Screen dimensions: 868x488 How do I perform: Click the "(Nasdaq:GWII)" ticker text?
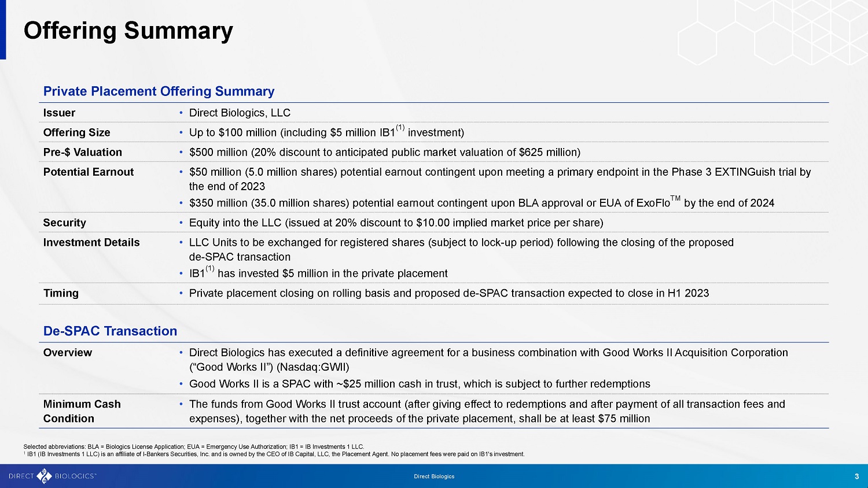click(x=312, y=367)
